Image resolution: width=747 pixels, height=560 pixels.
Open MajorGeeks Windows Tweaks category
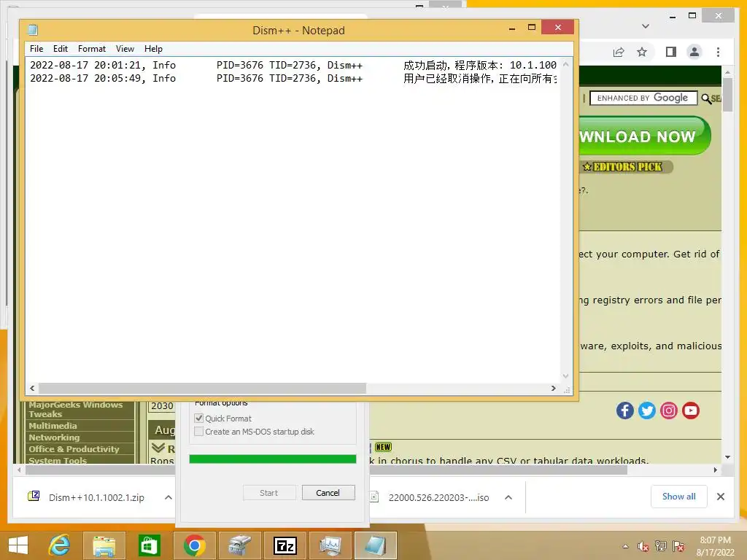tap(76, 409)
